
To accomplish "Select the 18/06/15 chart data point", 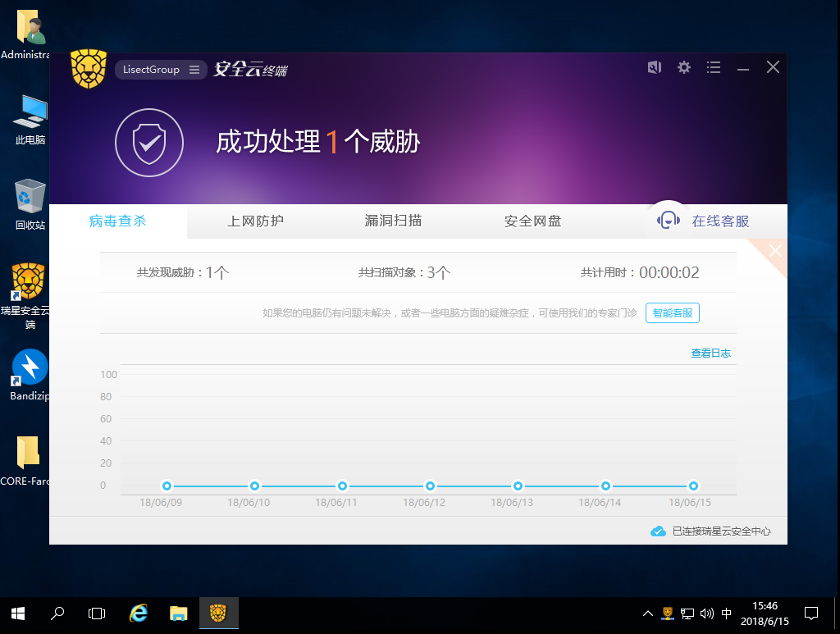I will coord(693,486).
